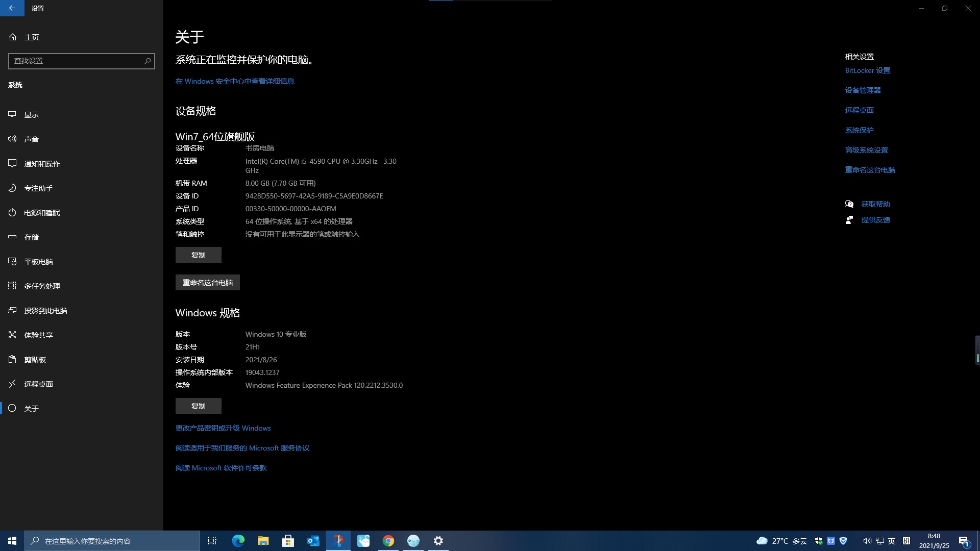Open 更改产品密钥或升级 Windows link
Screen dimensions: 980x551
223,428
